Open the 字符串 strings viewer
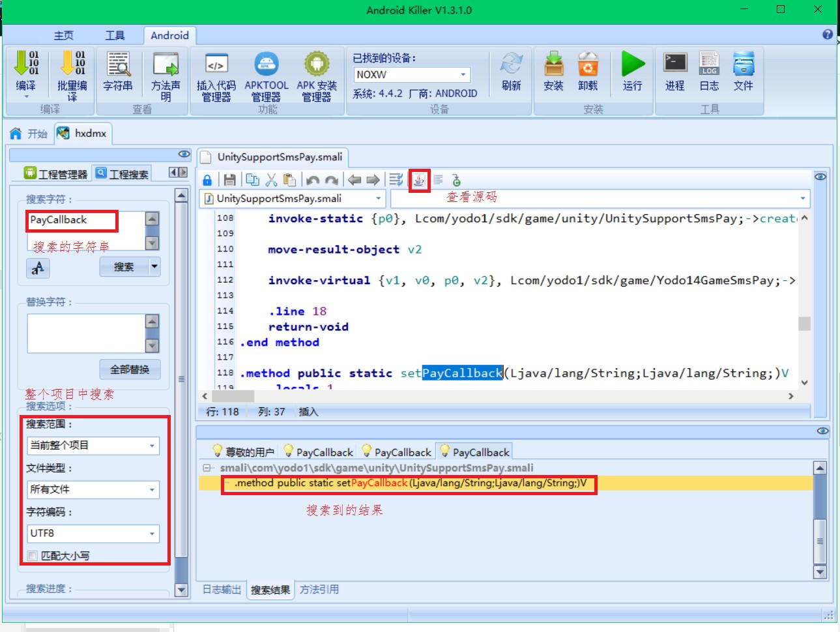Image resolution: width=840 pixels, height=632 pixels. click(x=118, y=64)
